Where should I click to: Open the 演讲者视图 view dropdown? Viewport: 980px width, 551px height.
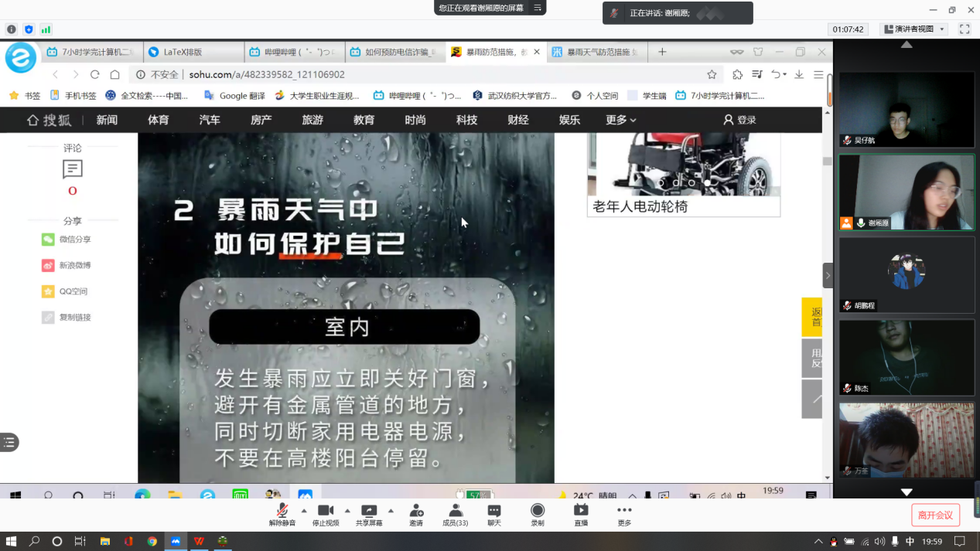(915, 29)
